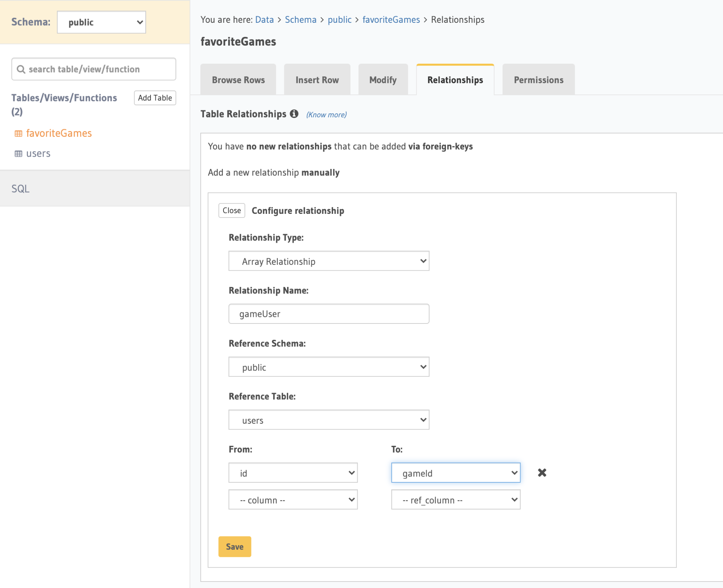Open the (Know more) link
The width and height of the screenshot is (723, 588).
coord(326,114)
